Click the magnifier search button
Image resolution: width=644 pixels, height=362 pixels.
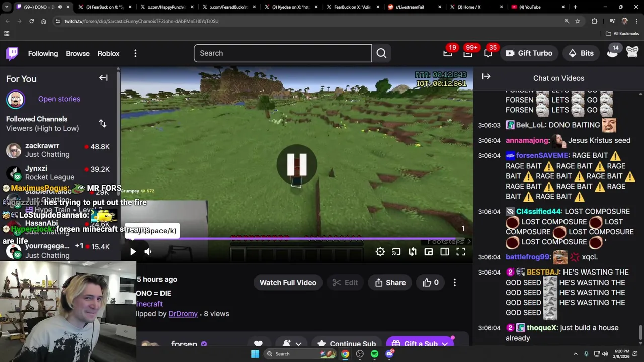coord(381,53)
